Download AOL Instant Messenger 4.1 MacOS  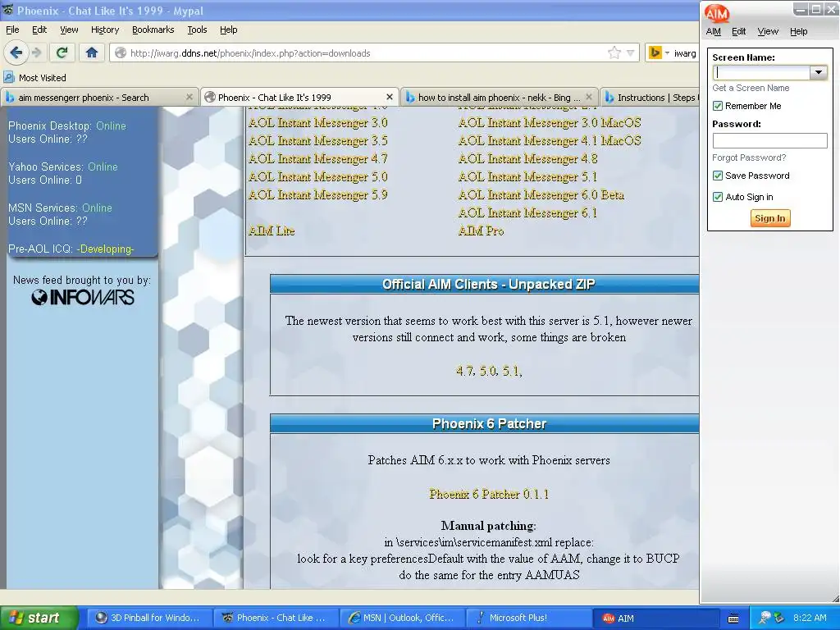549,140
